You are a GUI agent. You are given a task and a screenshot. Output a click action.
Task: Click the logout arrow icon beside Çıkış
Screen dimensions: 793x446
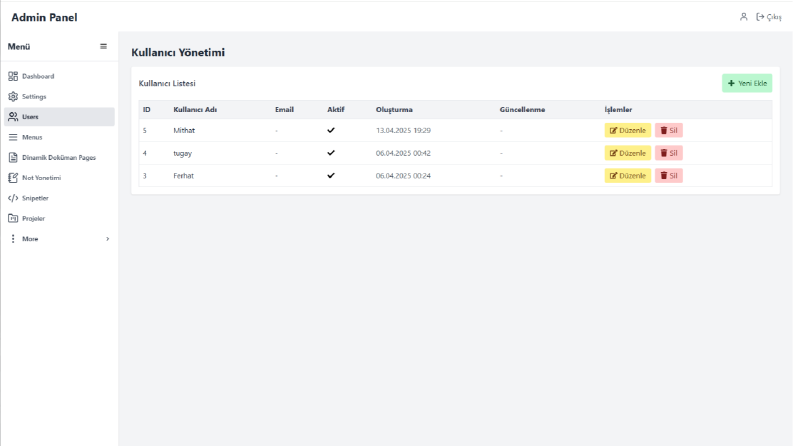(x=760, y=17)
